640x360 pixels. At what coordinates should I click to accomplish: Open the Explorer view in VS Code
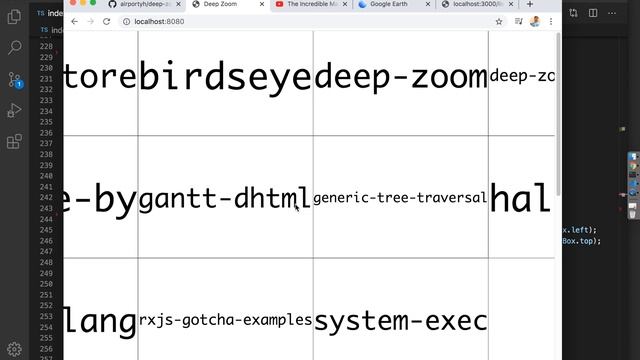pos(14,16)
